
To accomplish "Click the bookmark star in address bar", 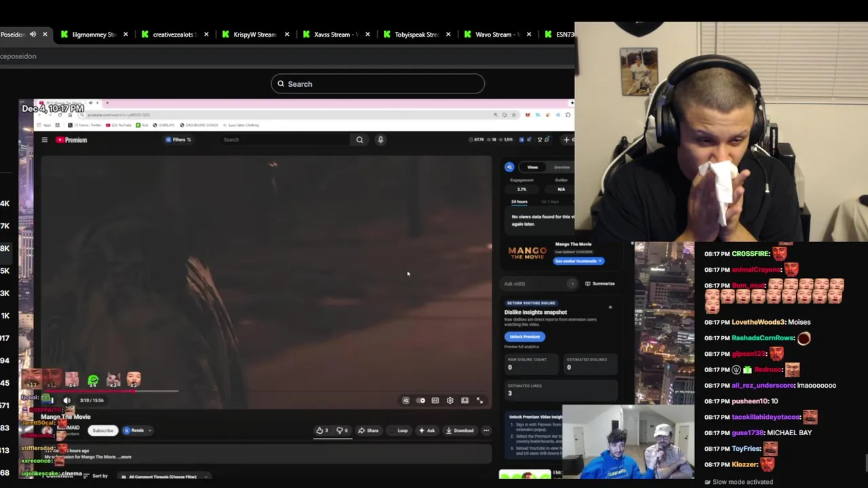I will 513,115.
